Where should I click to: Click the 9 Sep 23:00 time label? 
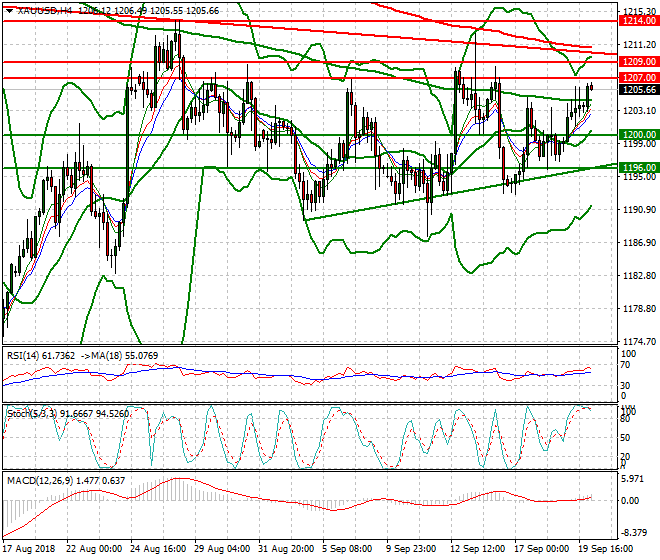point(411,549)
